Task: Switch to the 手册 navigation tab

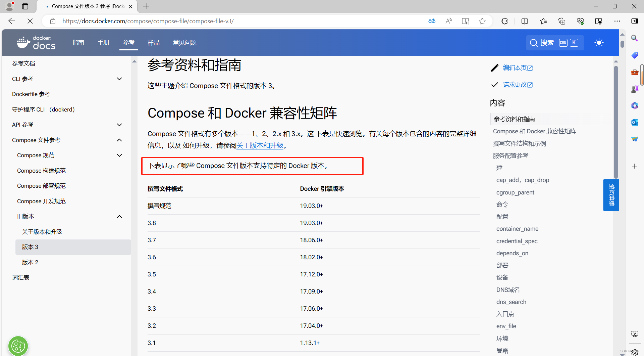Action: 103,42
